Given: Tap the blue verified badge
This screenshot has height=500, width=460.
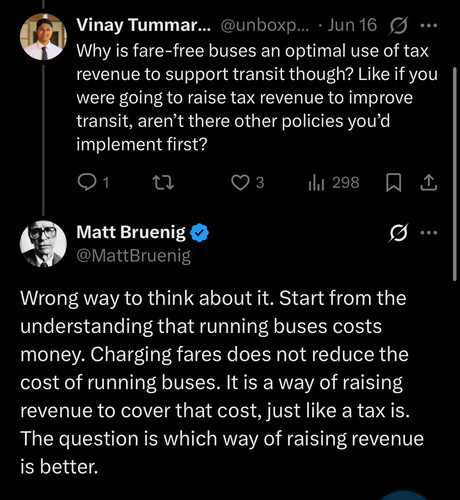Looking at the screenshot, I should point(199,232).
